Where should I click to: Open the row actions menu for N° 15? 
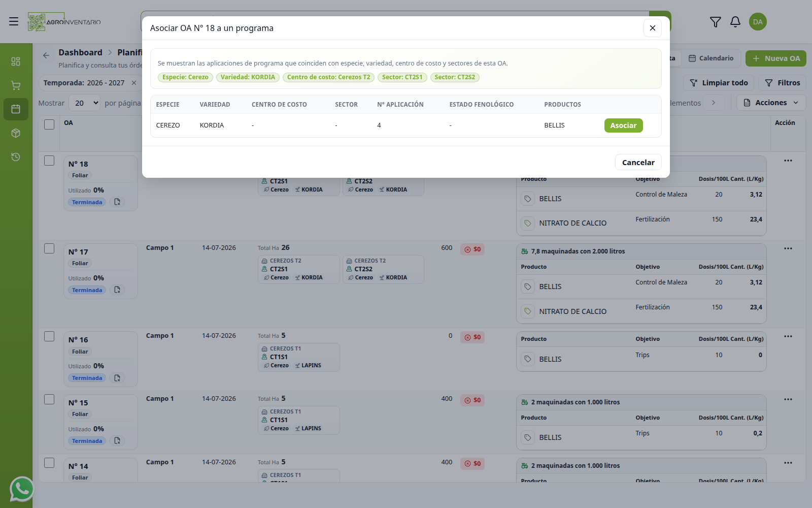[788, 399]
